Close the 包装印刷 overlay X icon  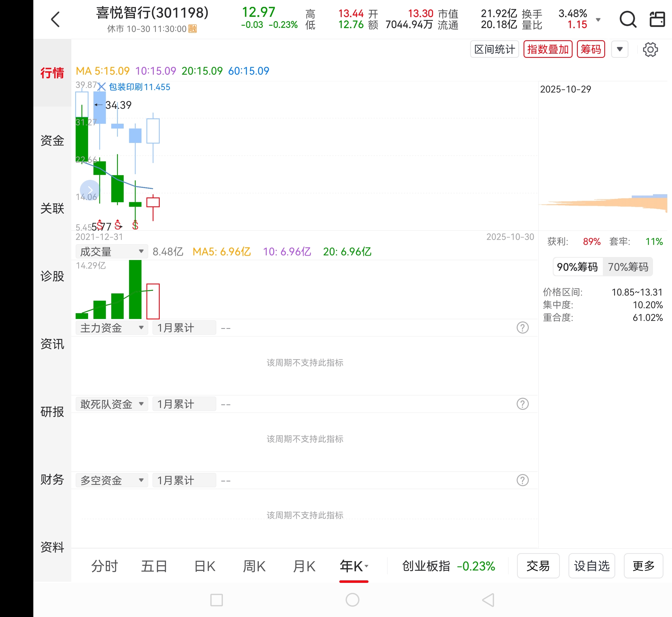tap(101, 87)
